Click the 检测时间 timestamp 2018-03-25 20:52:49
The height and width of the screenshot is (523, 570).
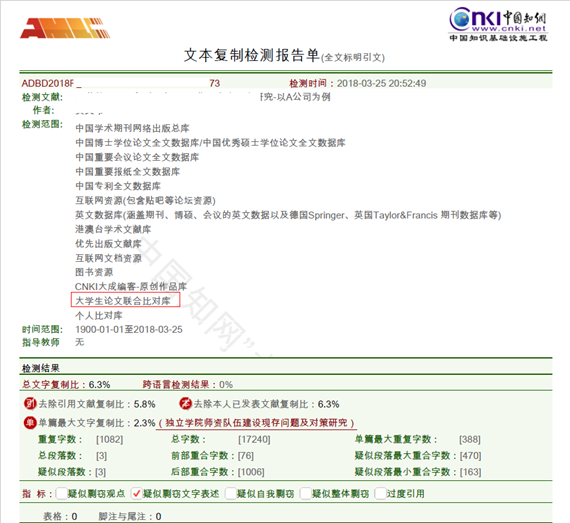tap(381, 83)
